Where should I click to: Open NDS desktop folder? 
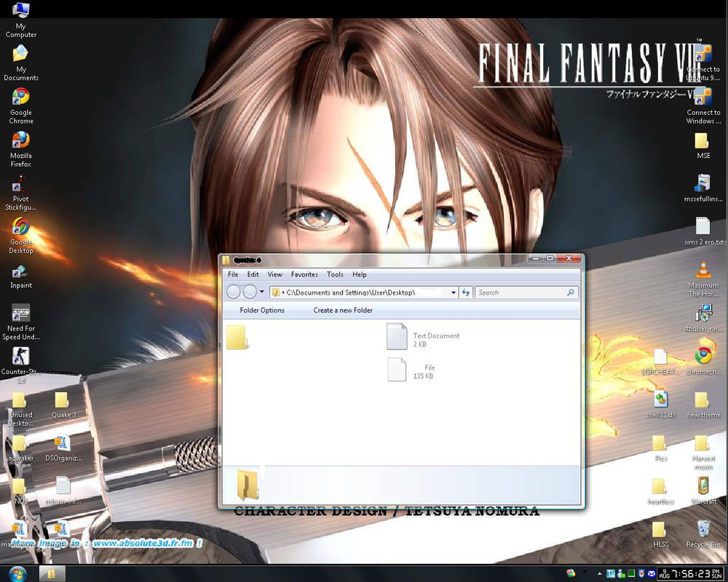[x=20, y=492]
